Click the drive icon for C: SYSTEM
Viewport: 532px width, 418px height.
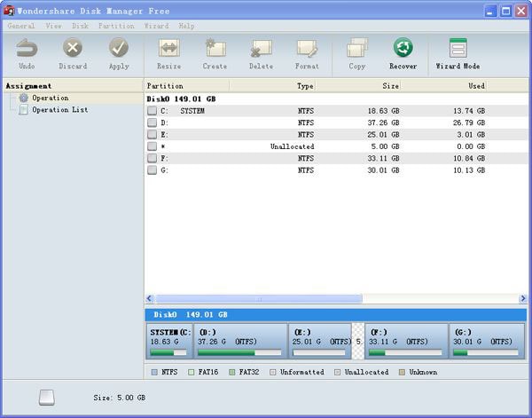tap(152, 111)
